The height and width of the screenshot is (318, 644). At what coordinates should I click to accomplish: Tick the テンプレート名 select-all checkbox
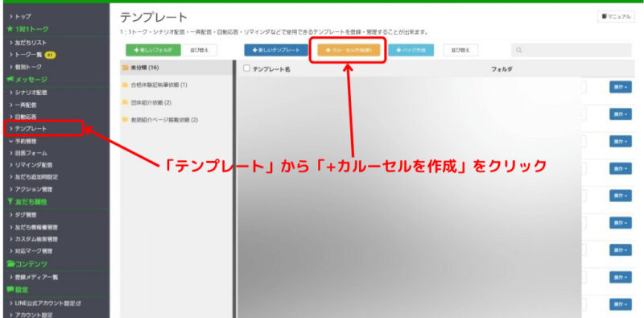pyautogui.click(x=246, y=68)
